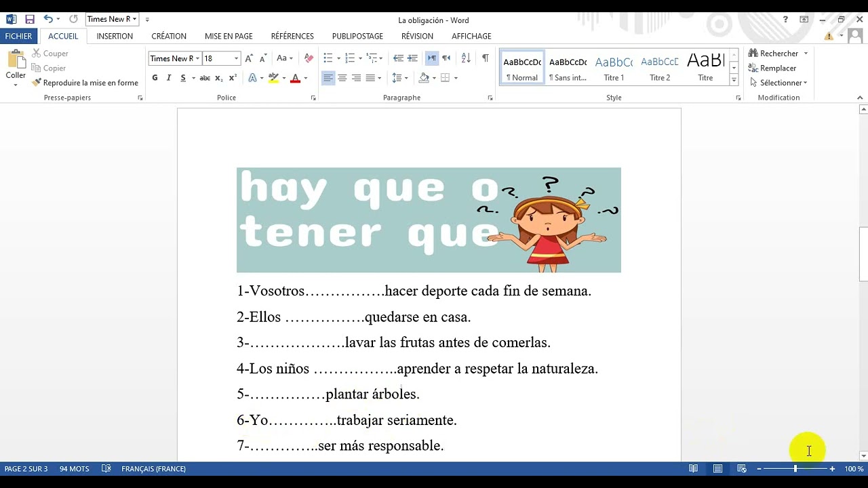Copy the selection with Copier
Image resolution: width=868 pixels, height=488 pixels.
(x=48, y=68)
